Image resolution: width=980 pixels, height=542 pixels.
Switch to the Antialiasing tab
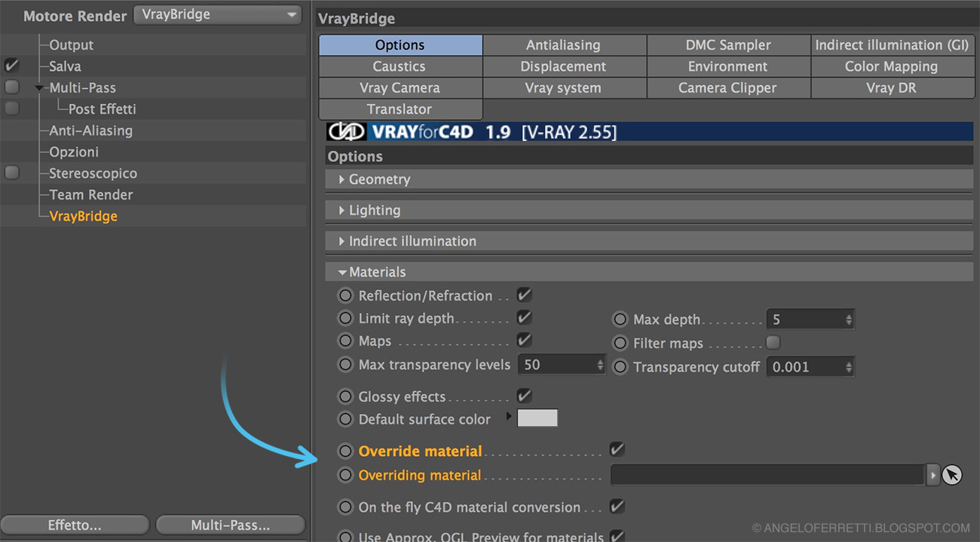click(x=563, y=45)
